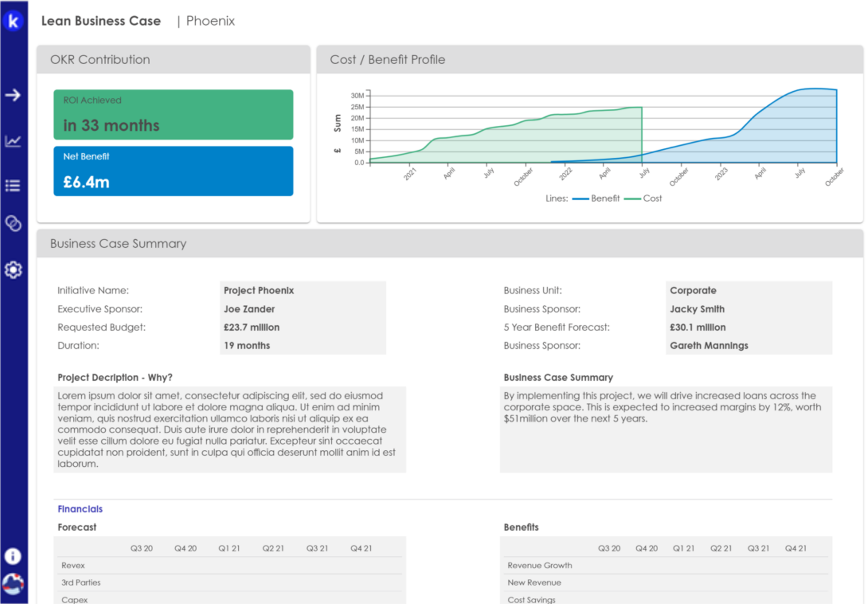Click the Lean Business Case title

pos(101,21)
